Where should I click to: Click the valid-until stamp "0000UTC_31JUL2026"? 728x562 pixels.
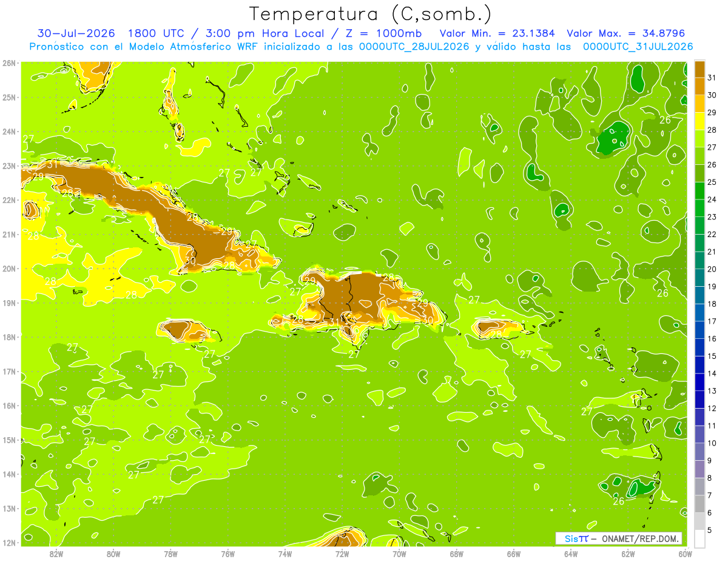pos(638,46)
